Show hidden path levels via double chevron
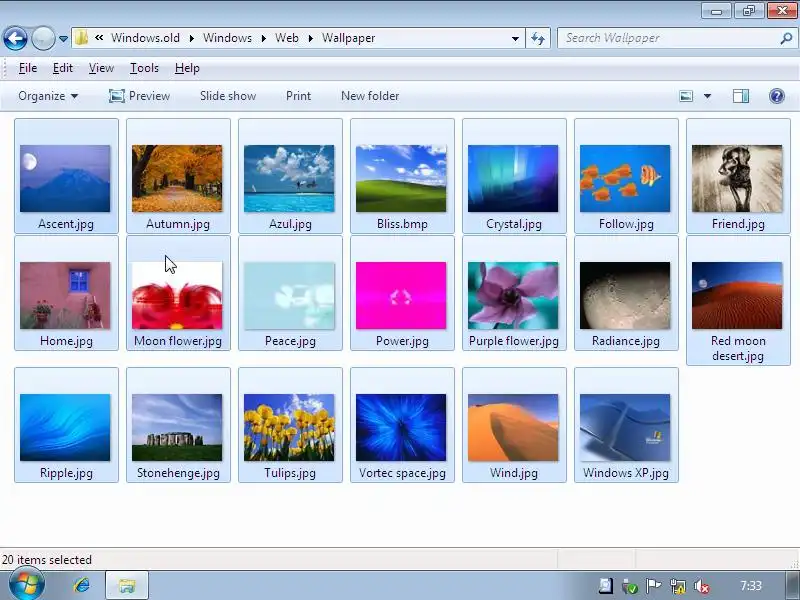 (99, 38)
